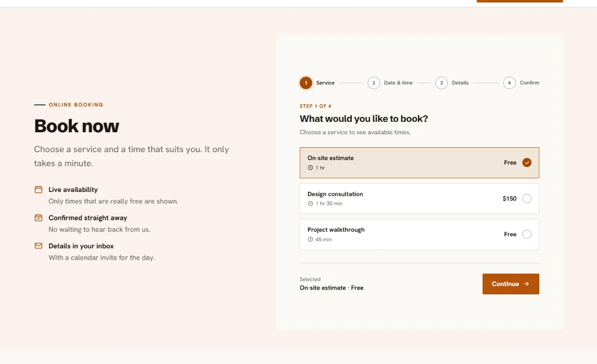Viewport: 597px width, 364px height.
Task: Select the On-site estimate checked radio
Action: click(x=527, y=163)
